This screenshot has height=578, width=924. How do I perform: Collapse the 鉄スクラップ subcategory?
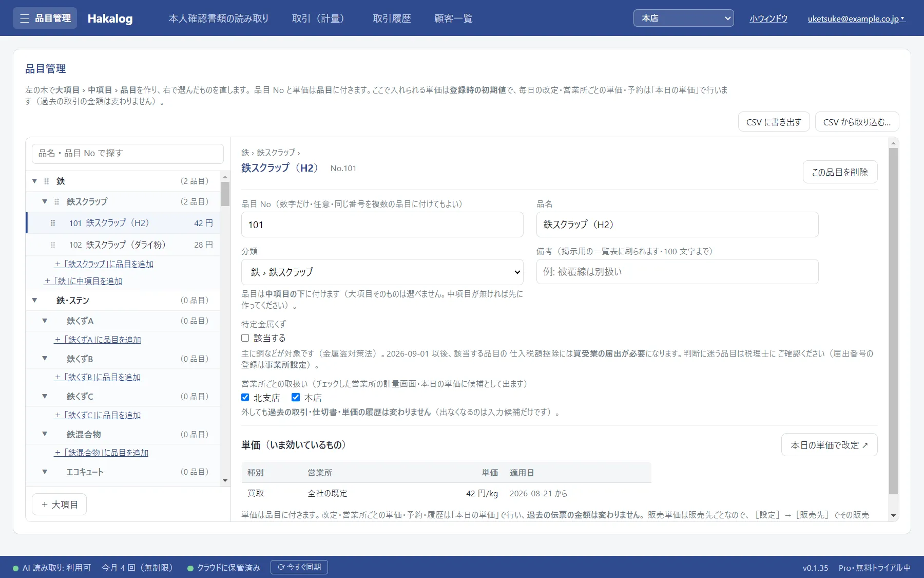[45, 201]
